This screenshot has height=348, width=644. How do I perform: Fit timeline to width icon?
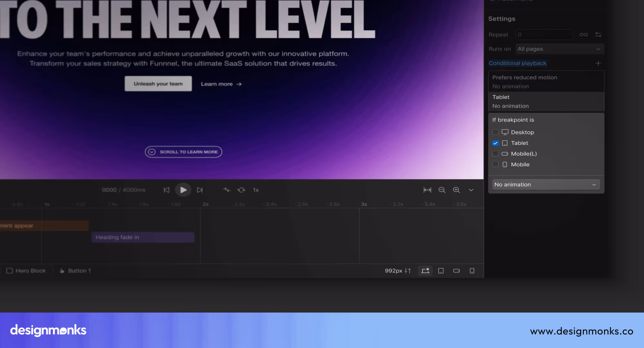click(x=427, y=190)
